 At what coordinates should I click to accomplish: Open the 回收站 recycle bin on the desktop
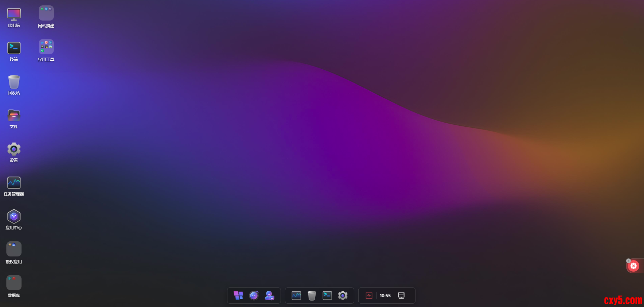[13, 82]
